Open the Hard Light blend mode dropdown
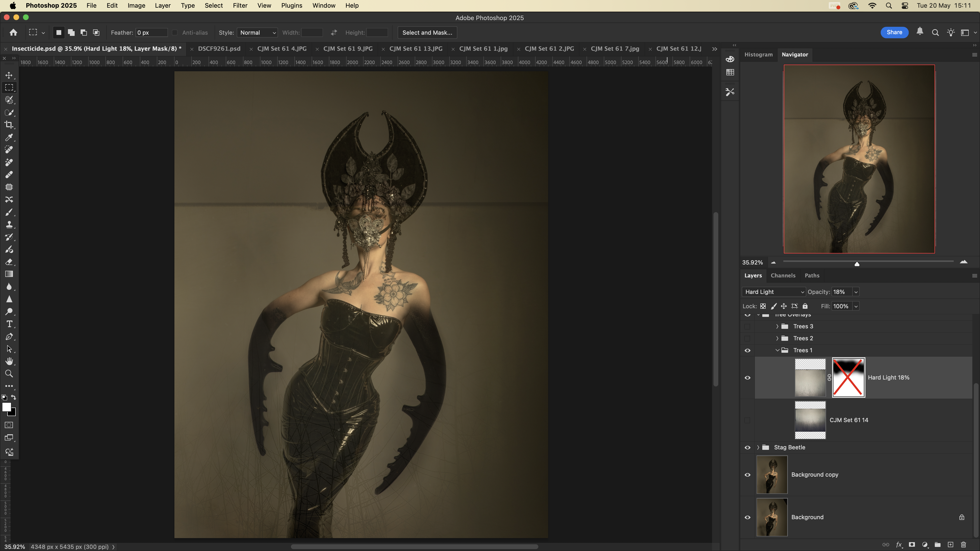The height and width of the screenshot is (551, 980). pyautogui.click(x=774, y=292)
